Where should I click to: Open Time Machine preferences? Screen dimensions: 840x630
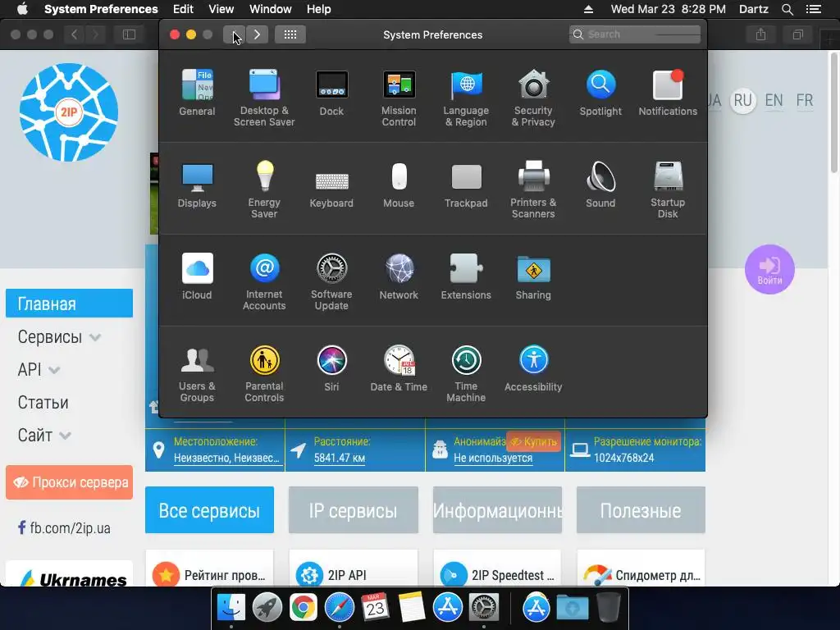point(466,374)
